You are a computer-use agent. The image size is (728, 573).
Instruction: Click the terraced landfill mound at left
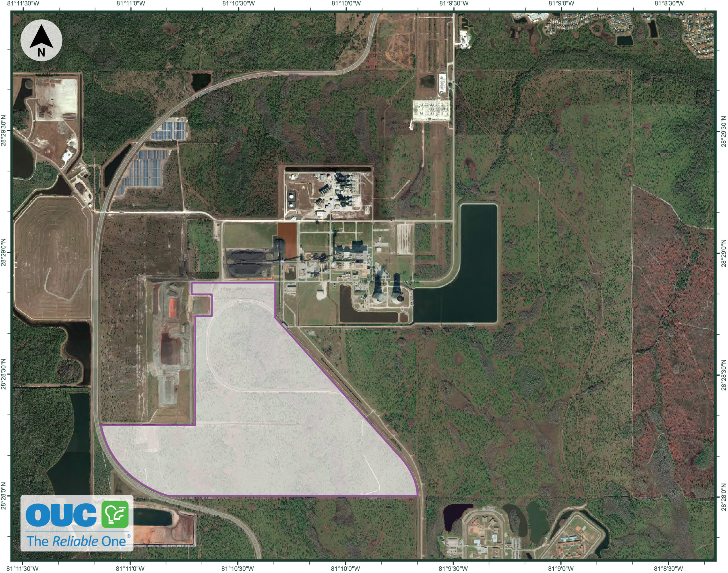[53, 258]
